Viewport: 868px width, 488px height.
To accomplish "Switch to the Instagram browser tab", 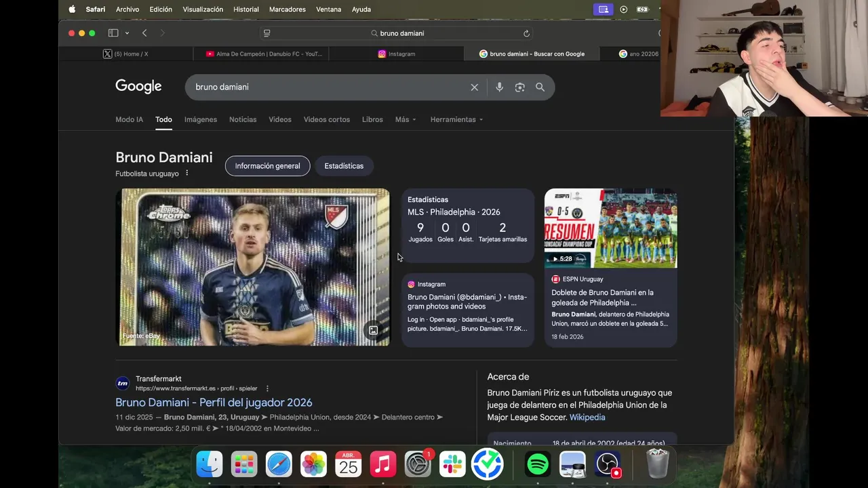I will [x=397, y=54].
